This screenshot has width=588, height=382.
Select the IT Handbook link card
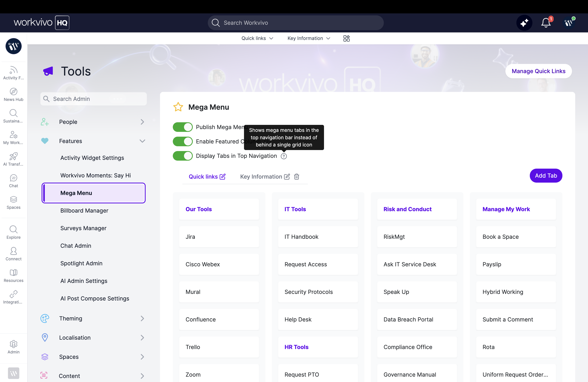(318, 237)
